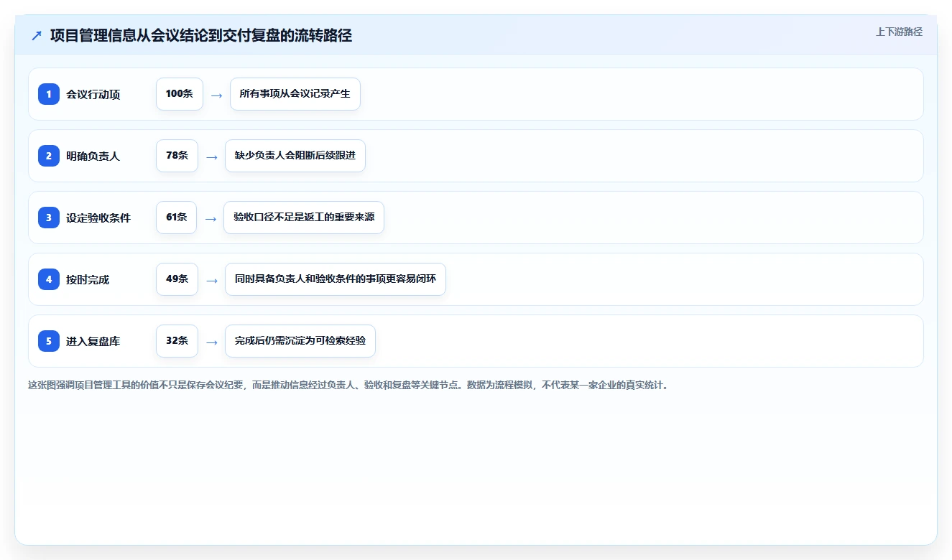This screenshot has height=560, width=952.
Task: Click the 61条 count chip
Action: (x=176, y=218)
